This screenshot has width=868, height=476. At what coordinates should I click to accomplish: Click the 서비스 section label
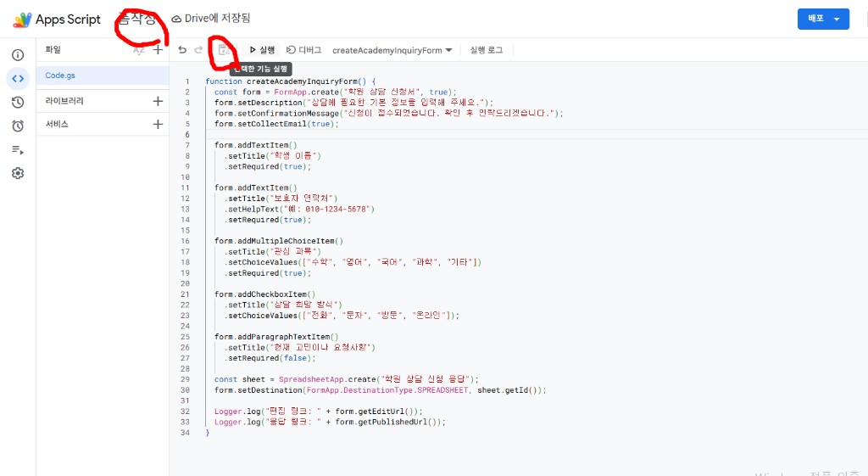(x=57, y=124)
